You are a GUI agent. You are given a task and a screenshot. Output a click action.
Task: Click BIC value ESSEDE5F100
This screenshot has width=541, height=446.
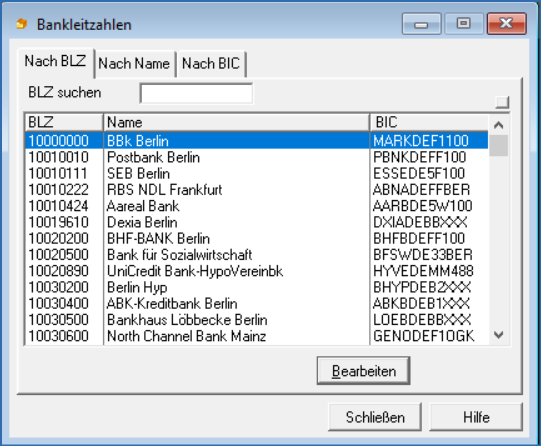[419, 174]
